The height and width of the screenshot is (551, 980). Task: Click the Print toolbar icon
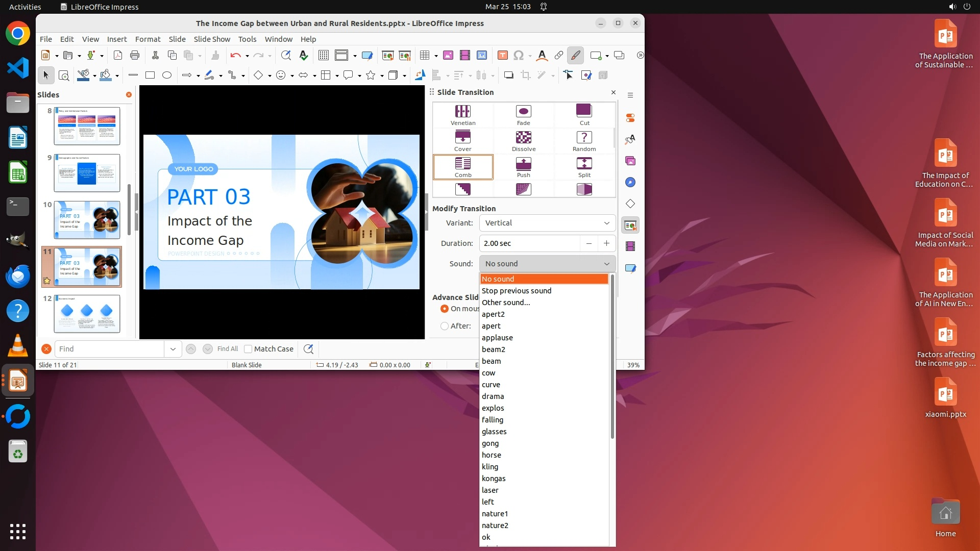(x=135, y=55)
